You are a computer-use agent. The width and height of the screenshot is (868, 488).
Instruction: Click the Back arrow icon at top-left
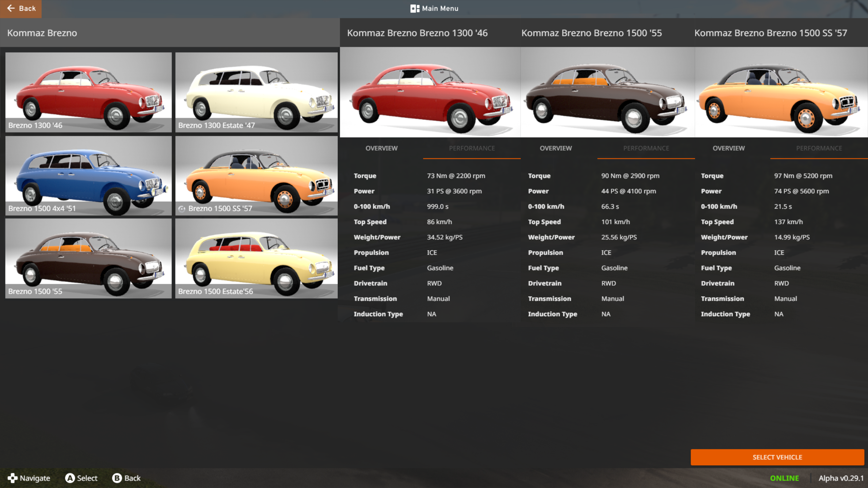click(11, 8)
